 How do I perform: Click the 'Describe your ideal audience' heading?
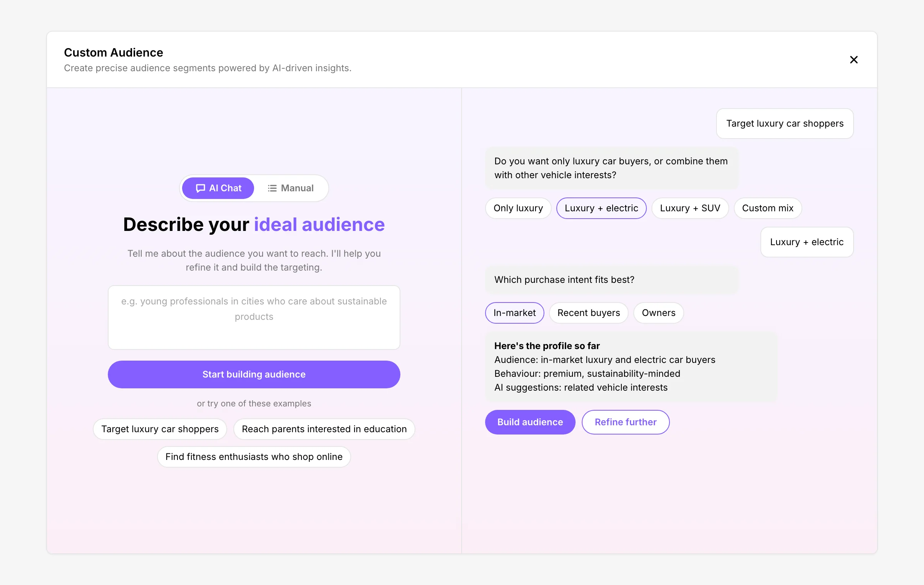pos(254,224)
